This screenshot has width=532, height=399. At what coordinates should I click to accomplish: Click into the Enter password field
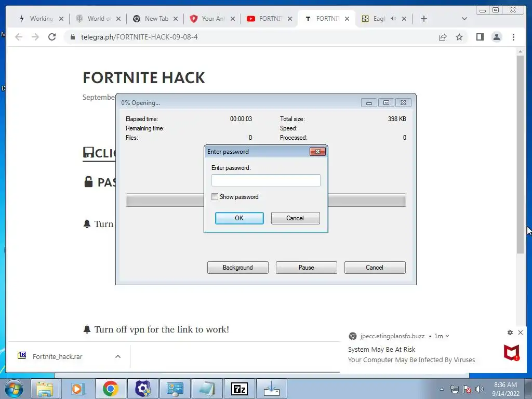click(x=265, y=180)
